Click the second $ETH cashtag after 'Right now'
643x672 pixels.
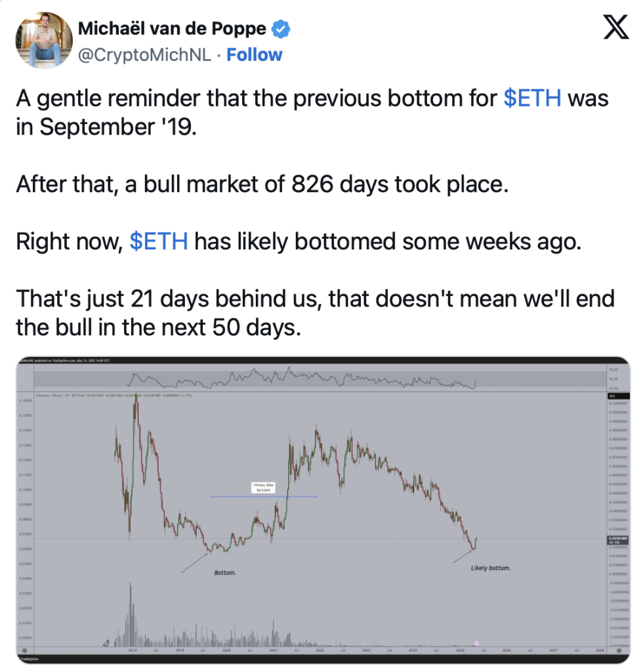click(x=159, y=241)
